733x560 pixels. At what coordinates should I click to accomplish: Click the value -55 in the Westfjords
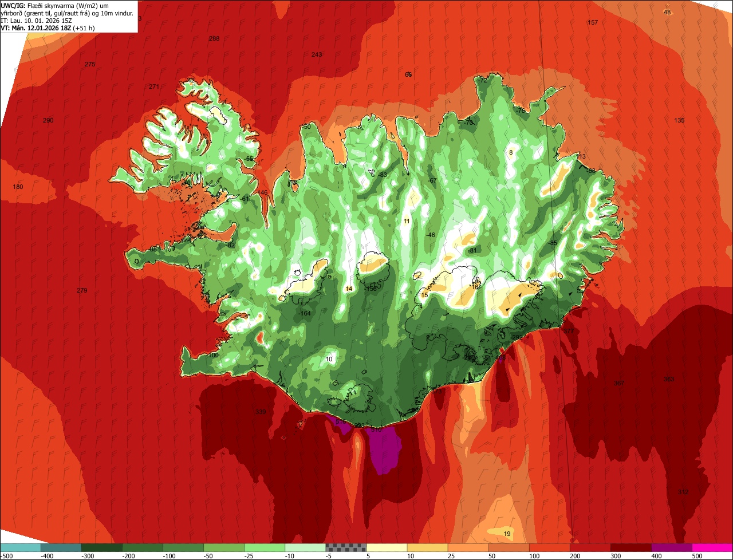point(249,159)
